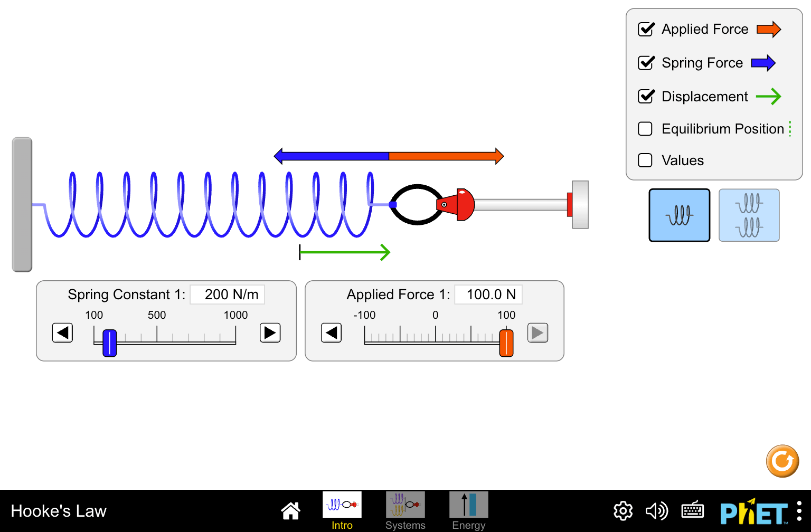The width and height of the screenshot is (811, 532).
Task: Click the Applied Force value field
Action: [x=488, y=294]
